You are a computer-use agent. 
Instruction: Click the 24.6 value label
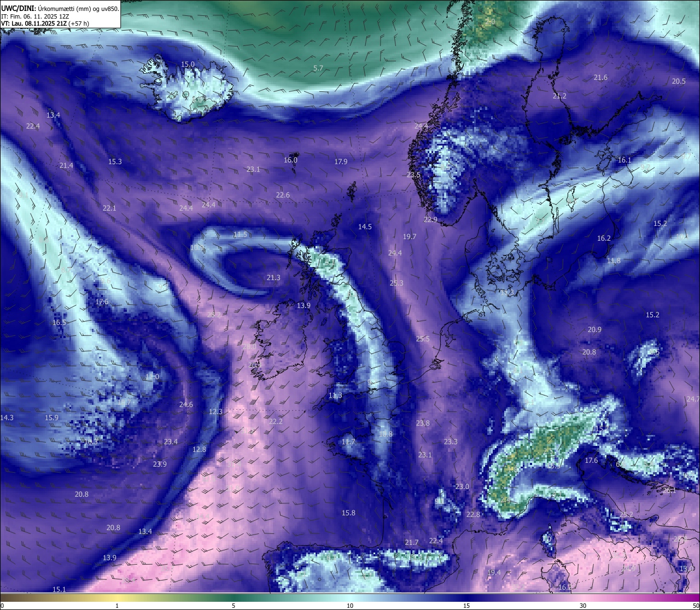[x=186, y=404]
